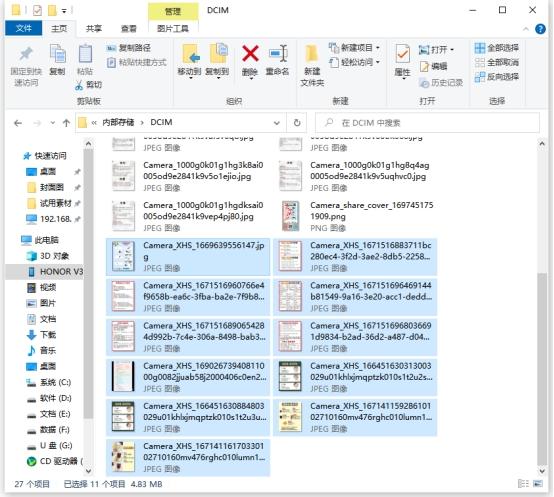This screenshot has width=554, height=497.
Task: Click the blue help question mark icon
Action: [x=540, y=29]
